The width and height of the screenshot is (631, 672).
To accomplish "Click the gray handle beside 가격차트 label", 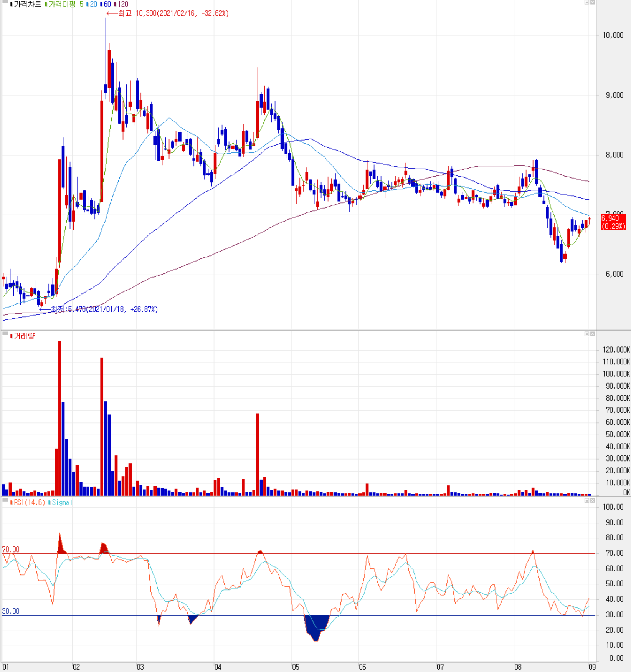I will point(5,2).
